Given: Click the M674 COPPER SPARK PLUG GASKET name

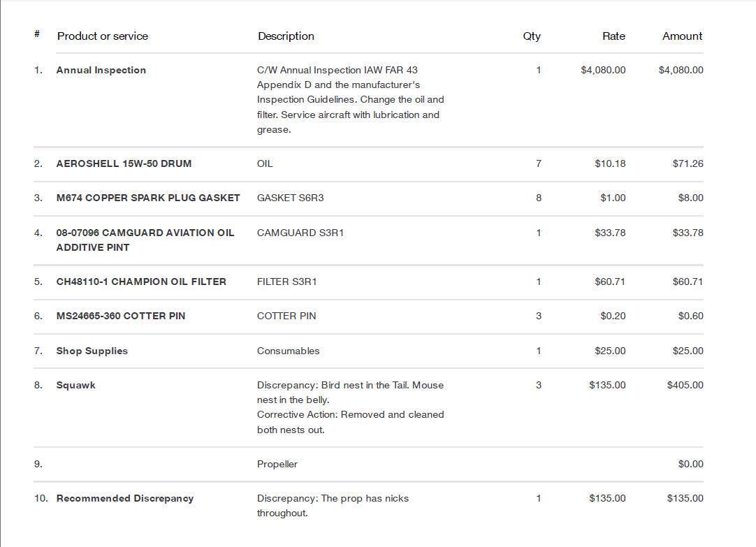Looking at the screenshot, I should pos(148,198).
